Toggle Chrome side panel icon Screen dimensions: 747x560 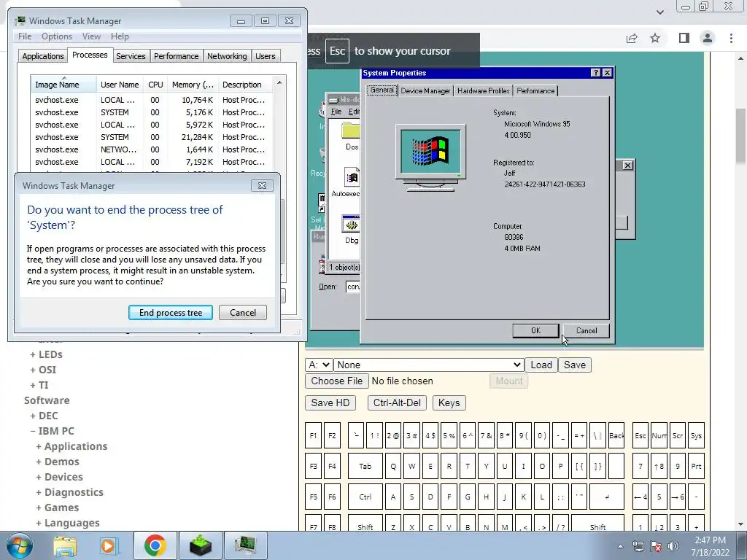[684, 38]
